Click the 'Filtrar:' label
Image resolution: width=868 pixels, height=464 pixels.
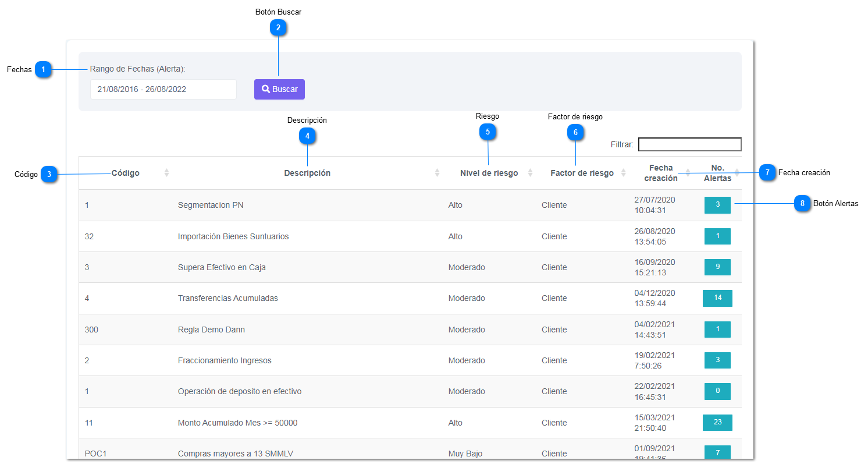pos(622,144)
